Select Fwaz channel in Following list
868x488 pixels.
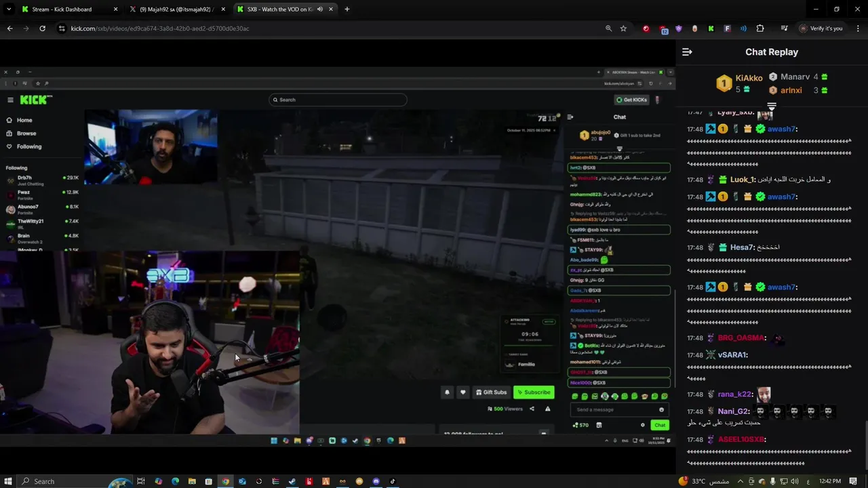point(42,195)
